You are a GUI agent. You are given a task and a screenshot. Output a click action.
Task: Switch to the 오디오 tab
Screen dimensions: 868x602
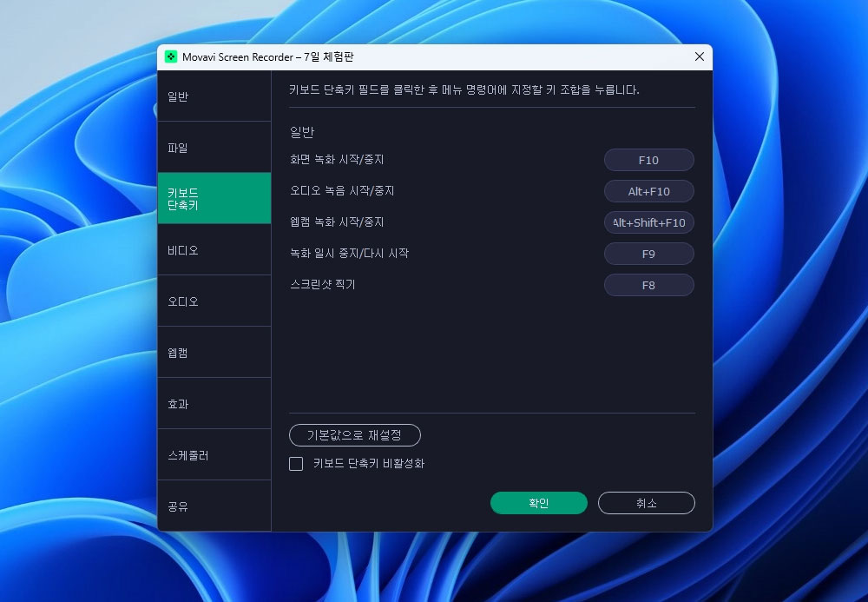214,301
